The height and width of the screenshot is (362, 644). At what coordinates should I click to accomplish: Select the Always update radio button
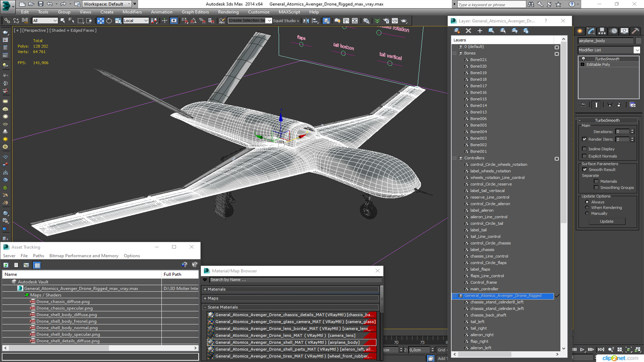[587, 202]
